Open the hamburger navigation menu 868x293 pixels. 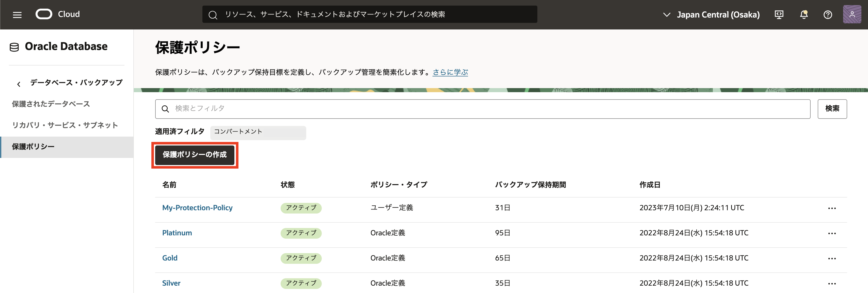point(17,15)
